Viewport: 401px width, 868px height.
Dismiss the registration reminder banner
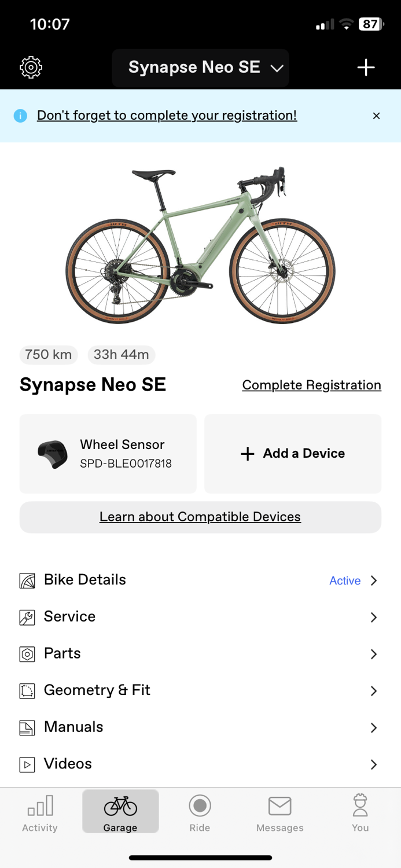[x=377, y=115]
